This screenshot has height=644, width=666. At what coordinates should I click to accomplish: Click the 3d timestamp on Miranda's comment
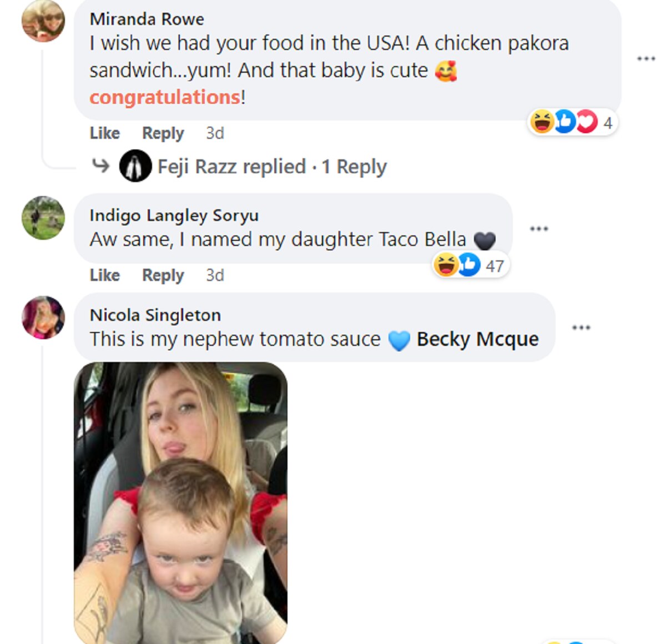click(x=215, y=133)
